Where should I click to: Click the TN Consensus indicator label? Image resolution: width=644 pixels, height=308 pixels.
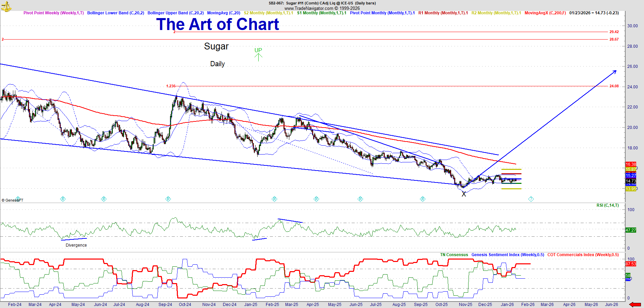(x=454, y=255)
